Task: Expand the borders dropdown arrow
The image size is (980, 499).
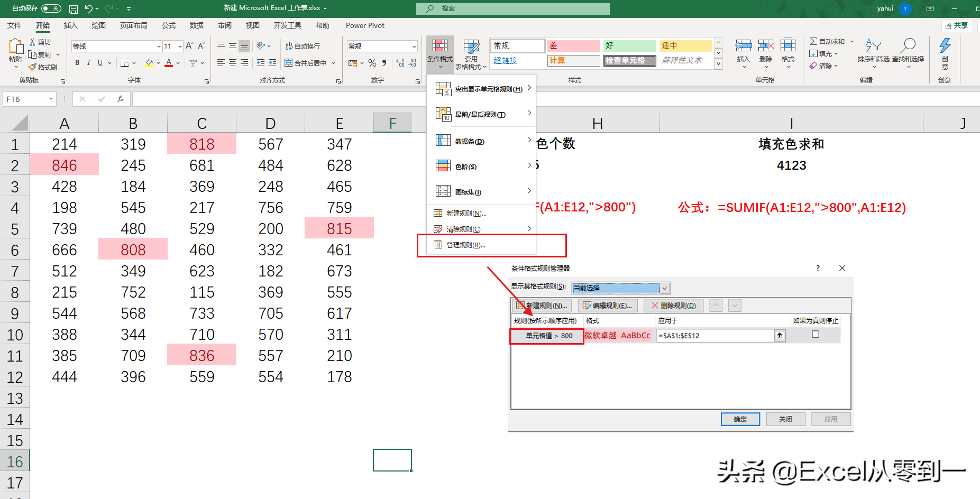Action: coord(134,63)
